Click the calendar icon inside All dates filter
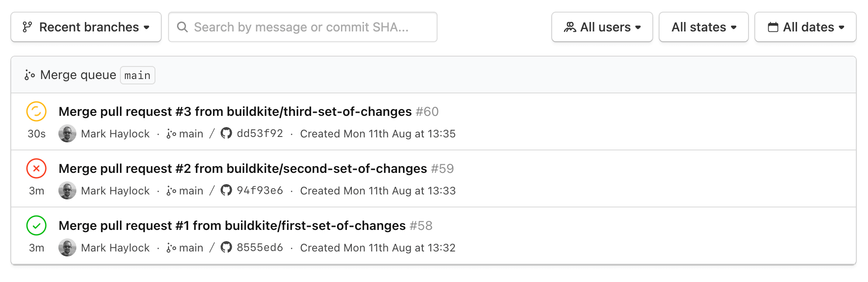The image size is (868, 282). (773, 27)
